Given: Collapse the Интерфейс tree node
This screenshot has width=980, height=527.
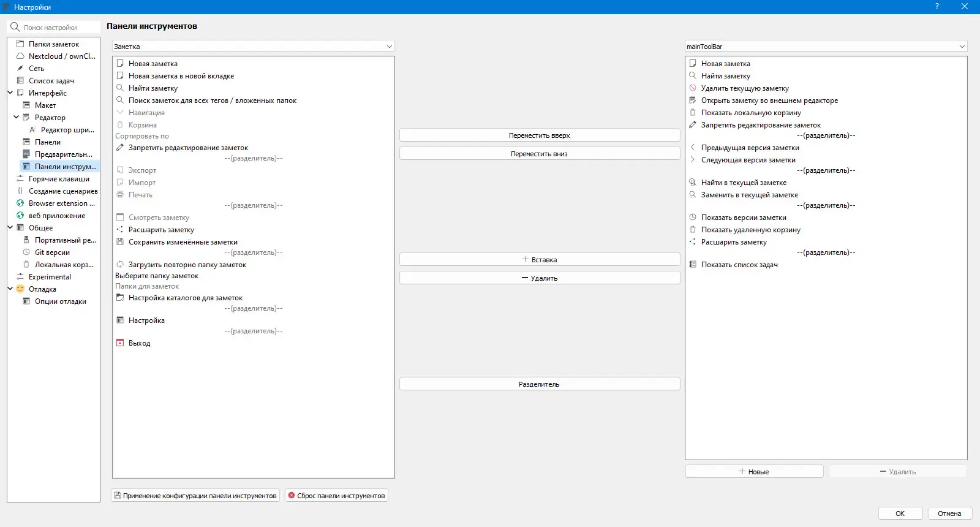Looking at the screenshot, I should click(x=10, y=93).
